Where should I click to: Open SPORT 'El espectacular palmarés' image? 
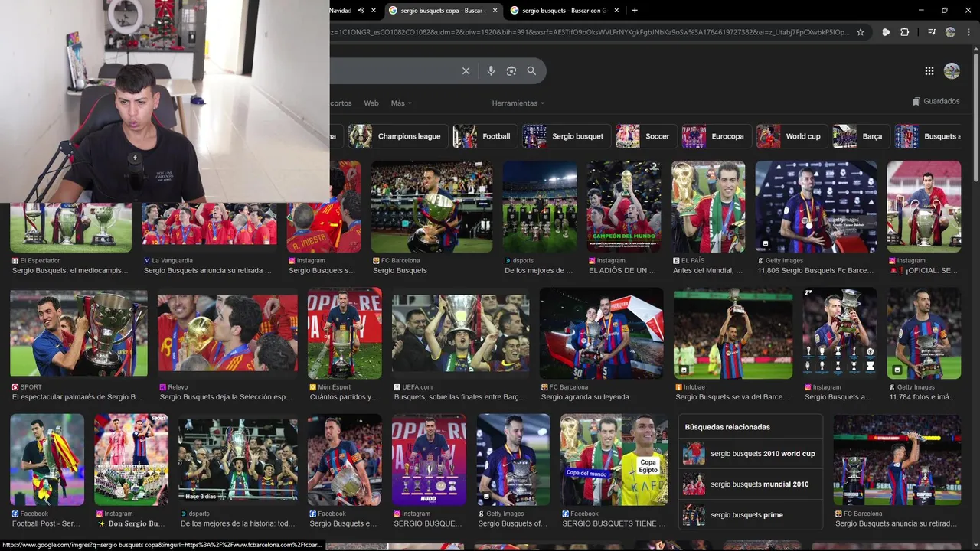pyautogui.click(x=79, y=332)
